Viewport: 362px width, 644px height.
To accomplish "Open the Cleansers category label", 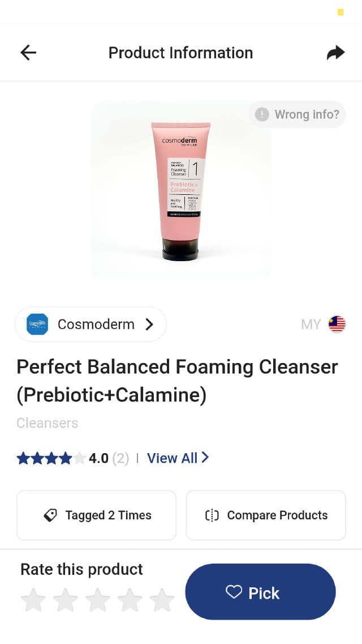I will click(x=47, y=423).
